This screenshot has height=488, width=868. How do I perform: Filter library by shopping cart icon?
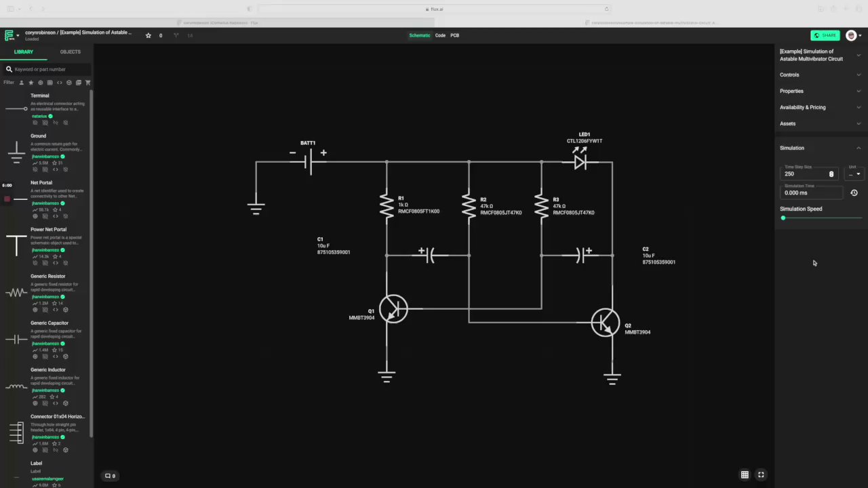click(x=87, y=83)
